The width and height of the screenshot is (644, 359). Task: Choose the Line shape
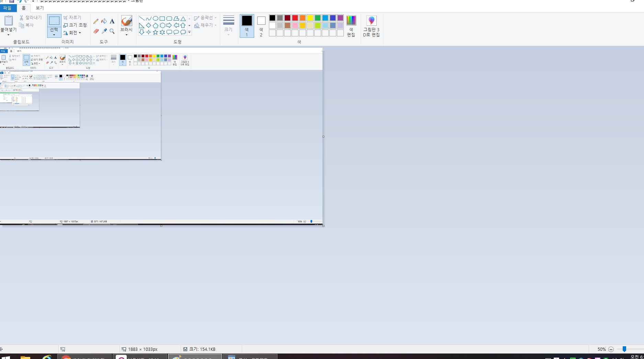click(x=142, y=19)
